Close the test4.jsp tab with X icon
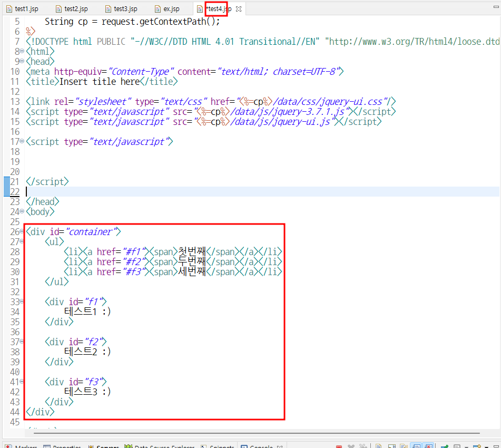 tap(239, 9)
